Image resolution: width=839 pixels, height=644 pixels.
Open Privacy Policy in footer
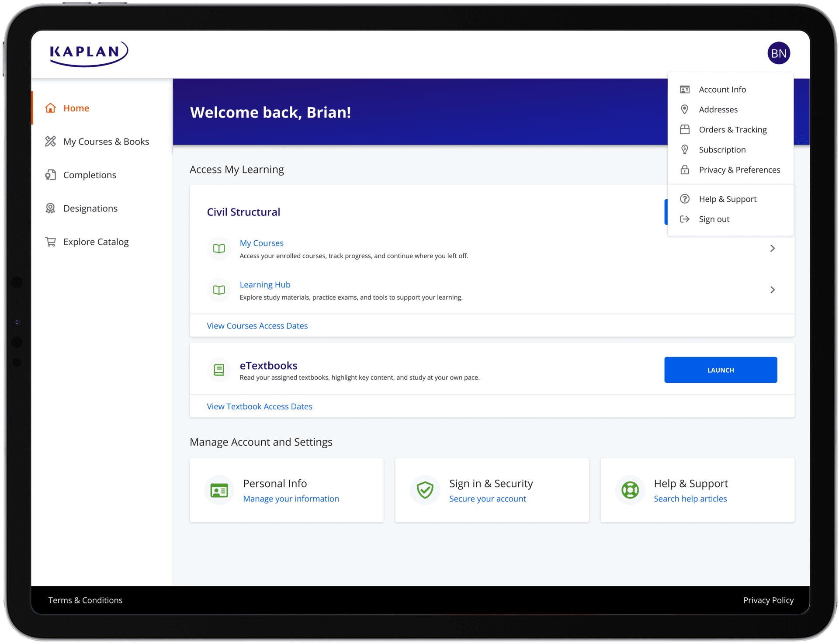point(768,600)
